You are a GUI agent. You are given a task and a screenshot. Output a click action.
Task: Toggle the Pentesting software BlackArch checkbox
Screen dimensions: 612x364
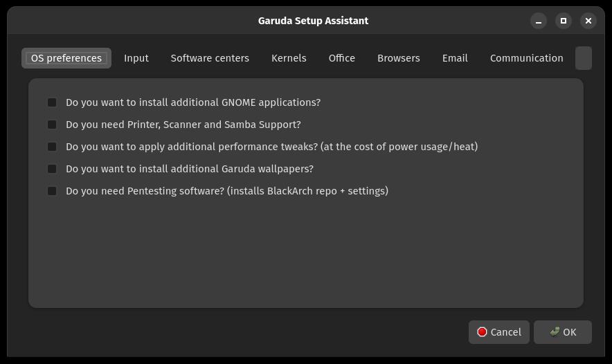(x=52, y=191)
